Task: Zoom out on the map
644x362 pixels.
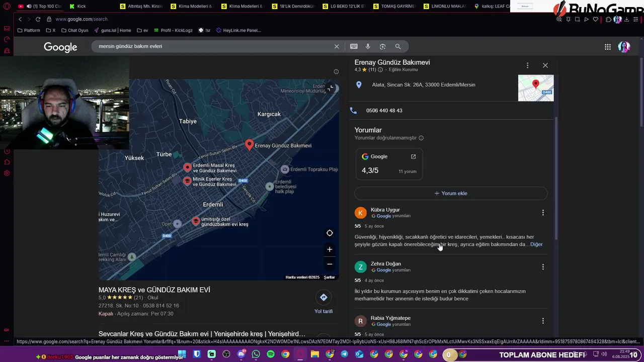Action: (x=330, y=264)
